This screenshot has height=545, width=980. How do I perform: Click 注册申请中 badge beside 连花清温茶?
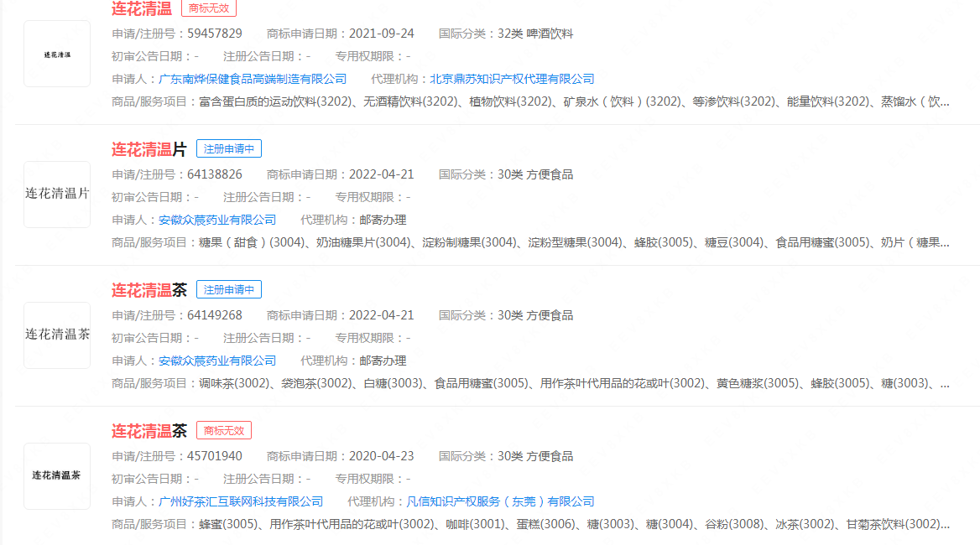pos(229,289)
